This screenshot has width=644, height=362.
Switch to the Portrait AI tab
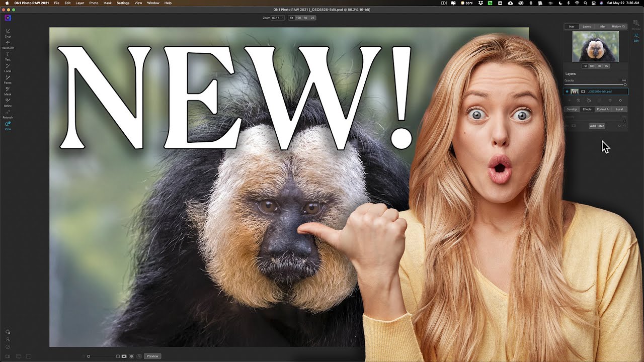(603, 109)
